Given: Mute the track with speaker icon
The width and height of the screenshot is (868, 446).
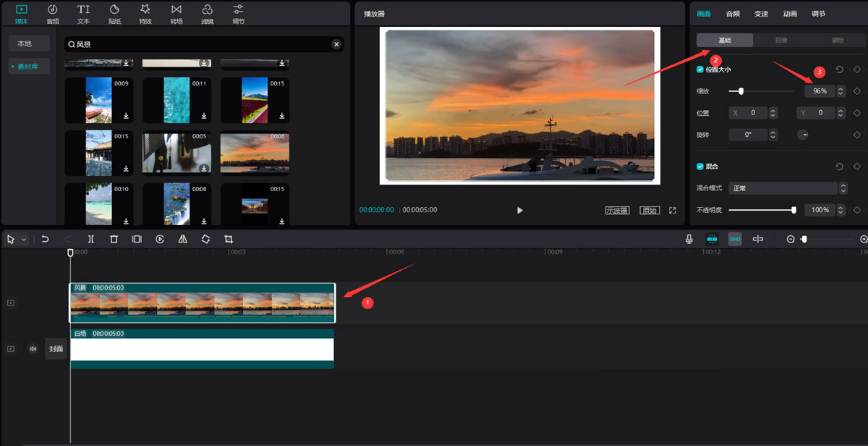Looking at the screenshot, I should click(33, 349).
